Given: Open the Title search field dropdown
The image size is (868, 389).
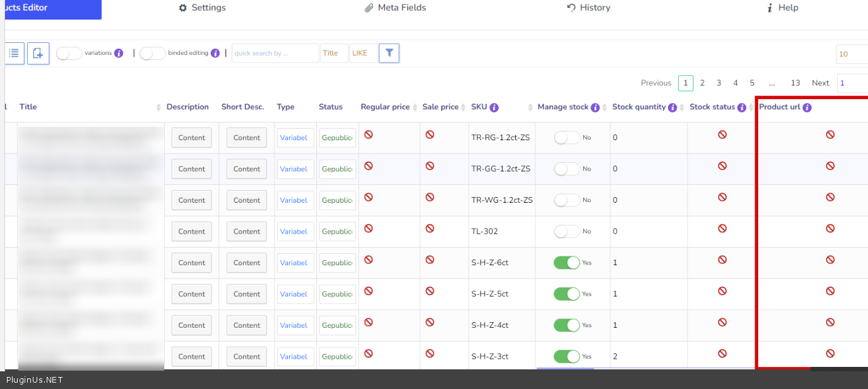Looking at the screenshot, I should [x=334, y=54].
